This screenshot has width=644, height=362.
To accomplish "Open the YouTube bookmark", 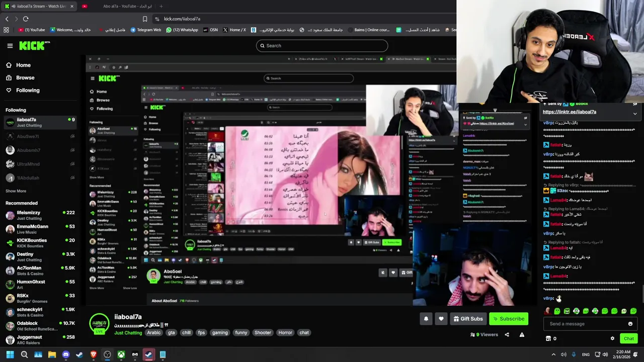I will click(32, 30).
